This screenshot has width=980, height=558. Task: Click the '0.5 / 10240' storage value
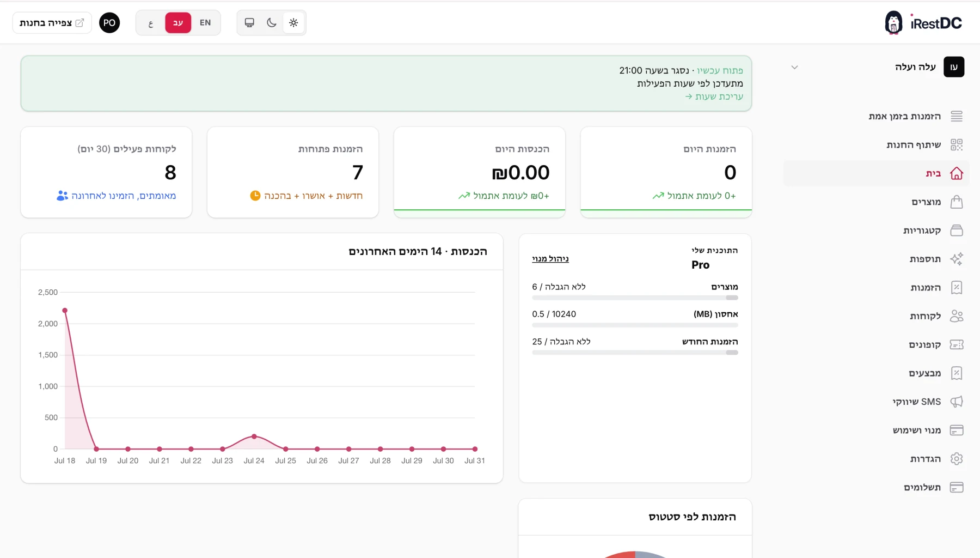554,314
